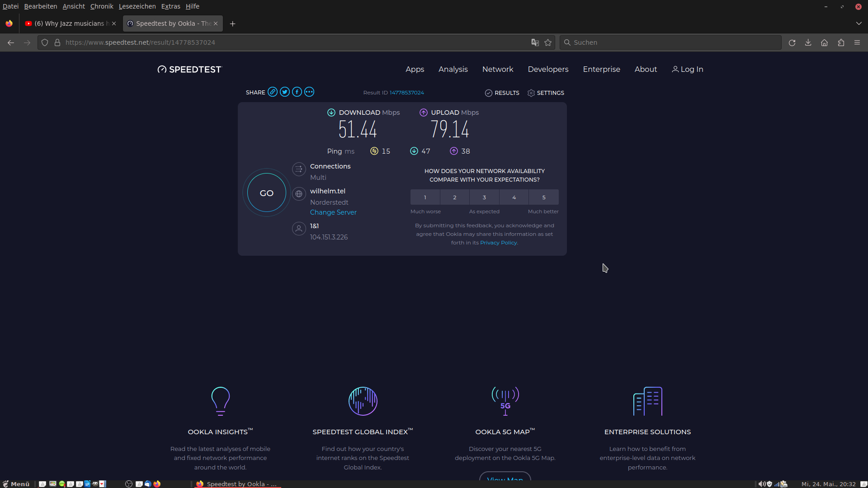The height and width of the screenshot is (488, 868).
Task: Rate network availability as 1
Action: click(425, 197)
